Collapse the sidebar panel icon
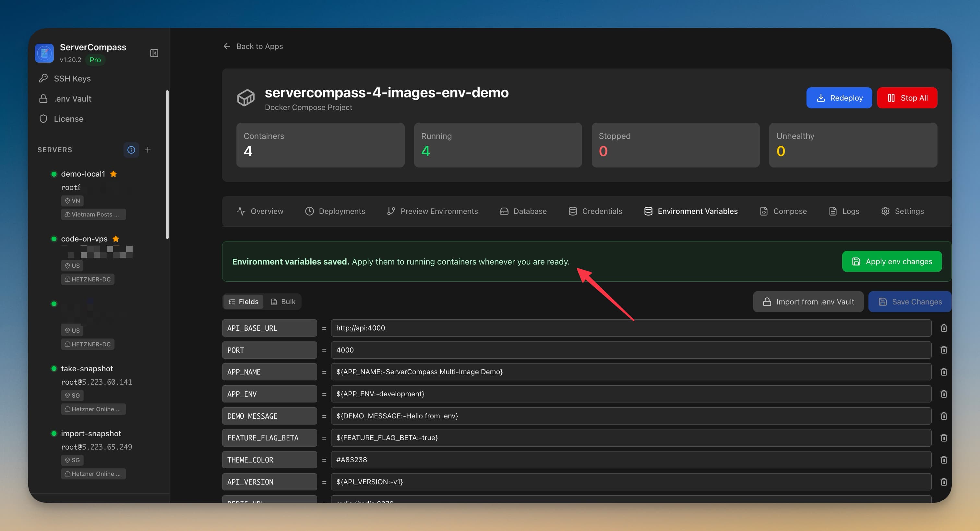 (x=154, y=53)
